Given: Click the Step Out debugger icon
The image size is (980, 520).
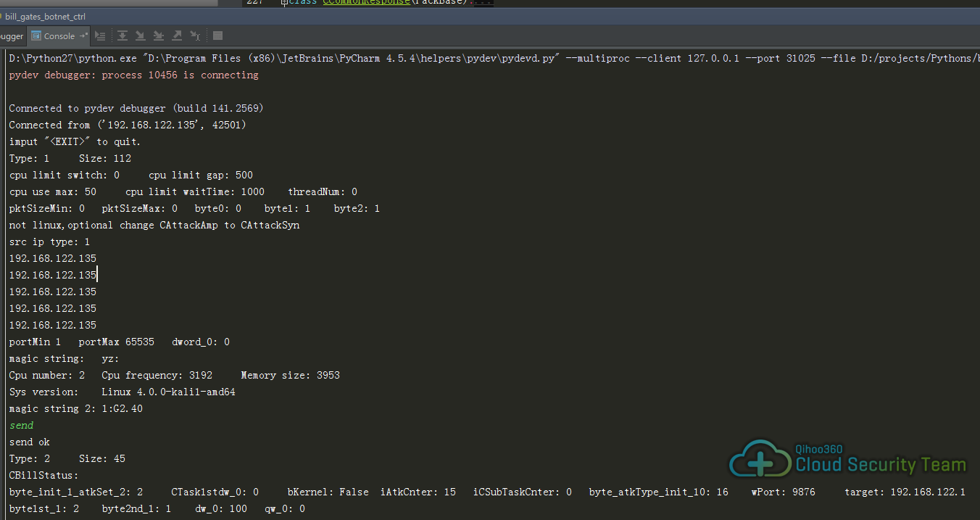Looking at the screenshot, I should (x=177, y=36).
